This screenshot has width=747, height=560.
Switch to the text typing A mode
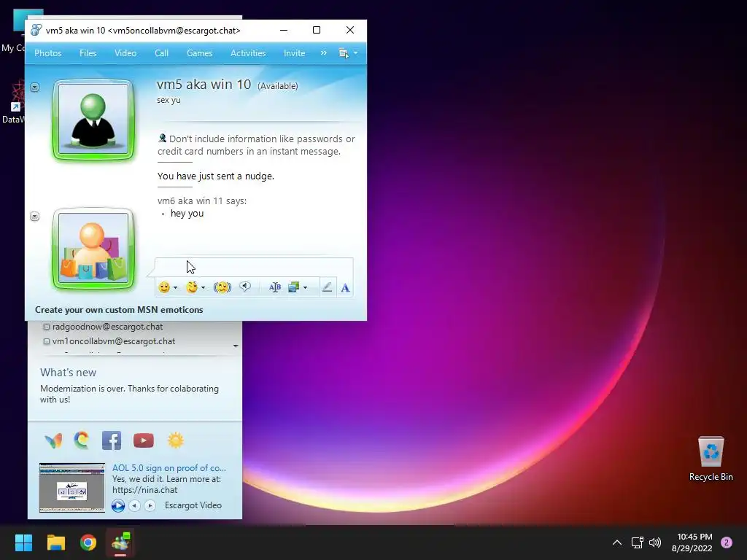coord(345,287)
